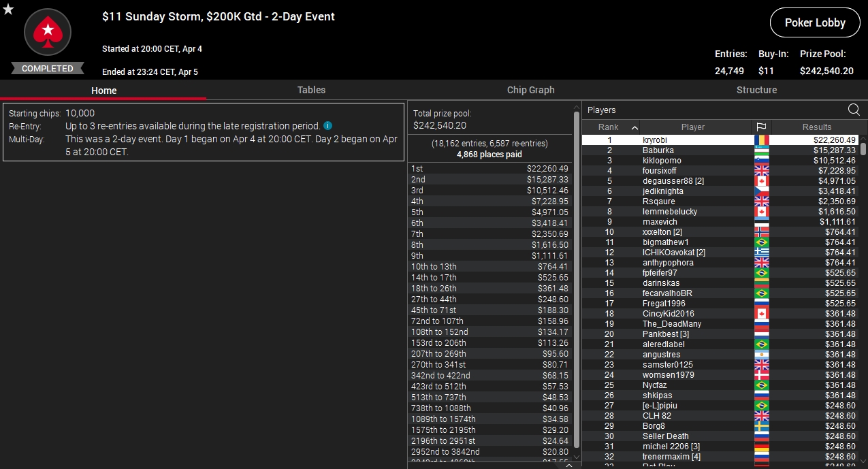Open the Structure tab
Screen dimensions: 868x469
(x=756, y=90)
